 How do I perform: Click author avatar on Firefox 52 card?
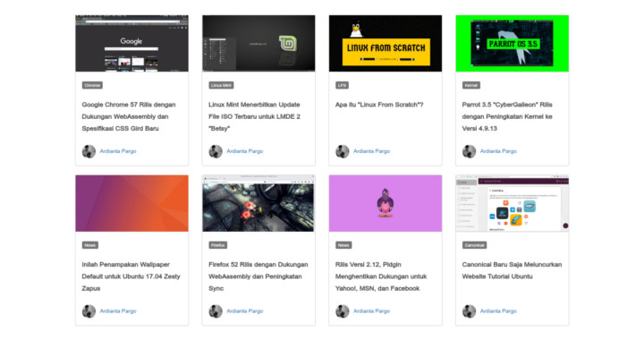tap(216, 311)
